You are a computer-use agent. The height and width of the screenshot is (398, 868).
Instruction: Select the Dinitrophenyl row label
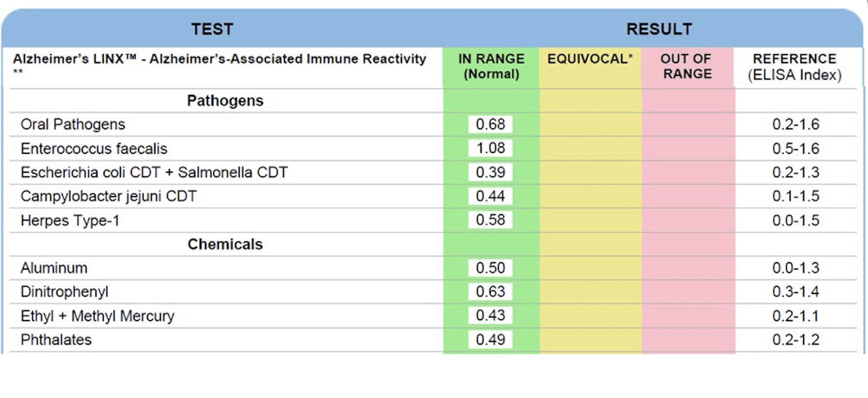(64, 292)
